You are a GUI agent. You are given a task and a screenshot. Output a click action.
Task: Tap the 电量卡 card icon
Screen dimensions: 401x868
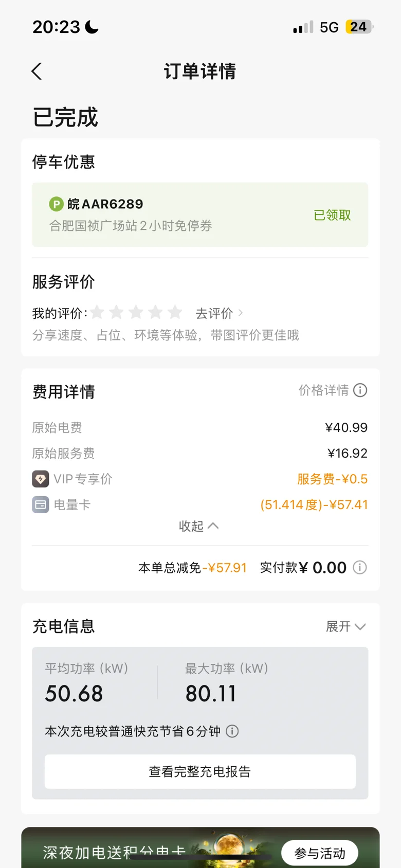(41, 504)
